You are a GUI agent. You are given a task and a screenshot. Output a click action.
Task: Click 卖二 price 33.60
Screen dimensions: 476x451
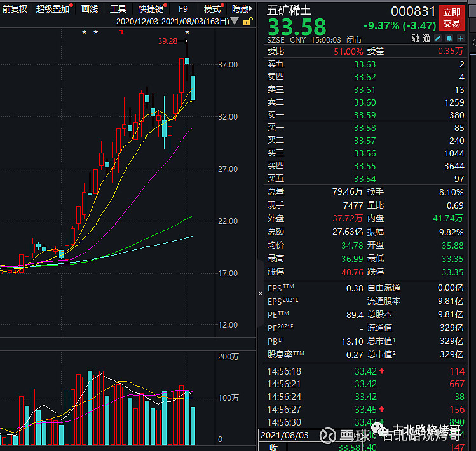[365, 102]
